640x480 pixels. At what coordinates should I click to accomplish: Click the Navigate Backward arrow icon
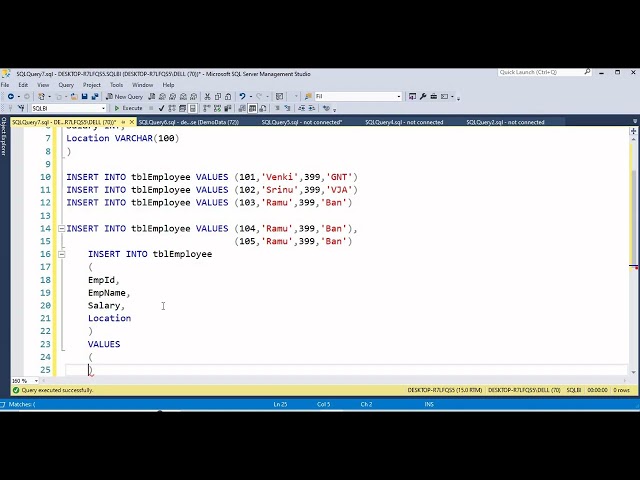pyautogui.click(x=11, y=97)
